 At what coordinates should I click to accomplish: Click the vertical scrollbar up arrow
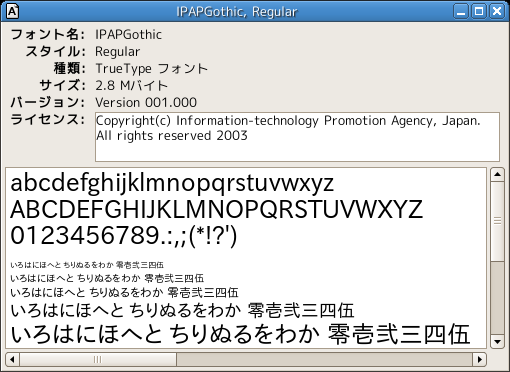click(x=497, y=174)
